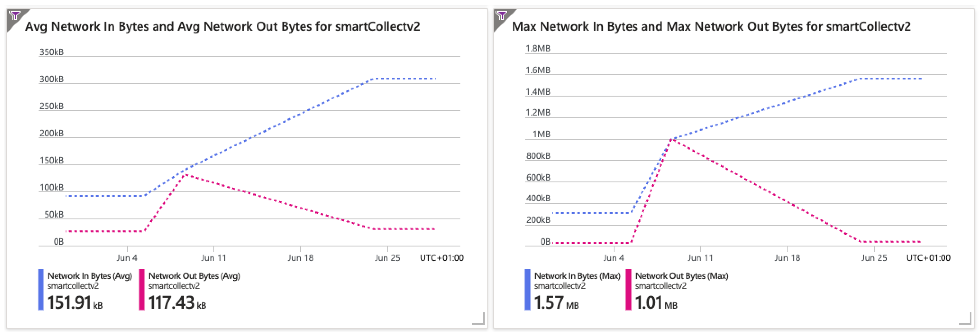Click pink Network Out Bytes (Avg) color bar

tap(142, 290)
